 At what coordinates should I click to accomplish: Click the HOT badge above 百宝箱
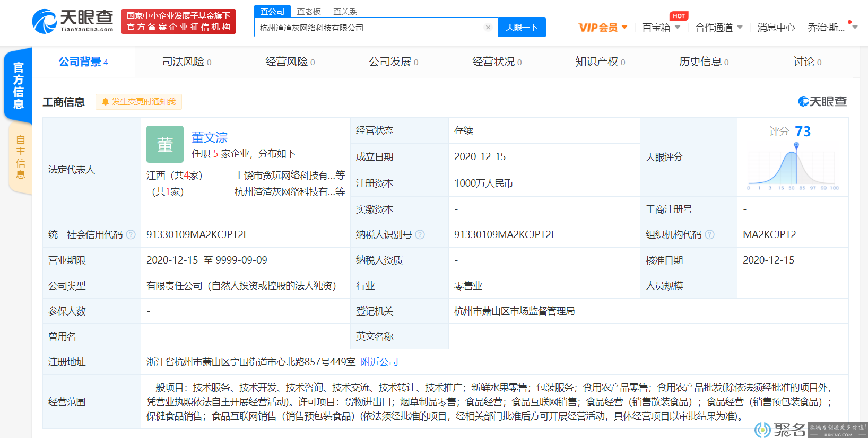coord(679,16)
